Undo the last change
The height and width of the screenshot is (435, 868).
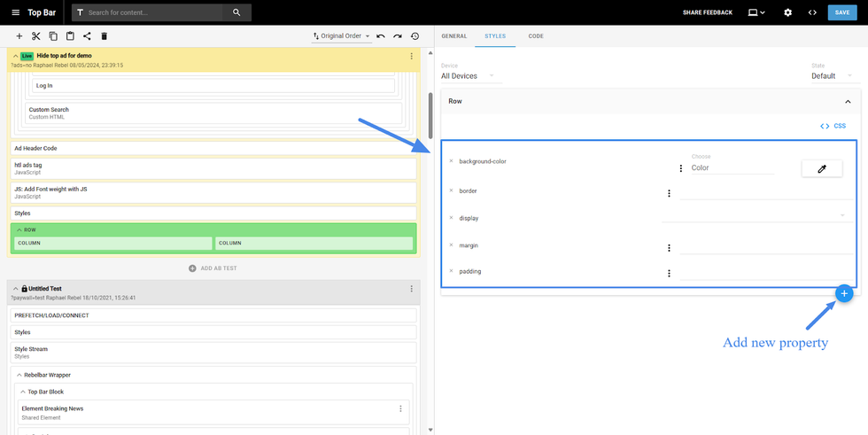[381, 36]
